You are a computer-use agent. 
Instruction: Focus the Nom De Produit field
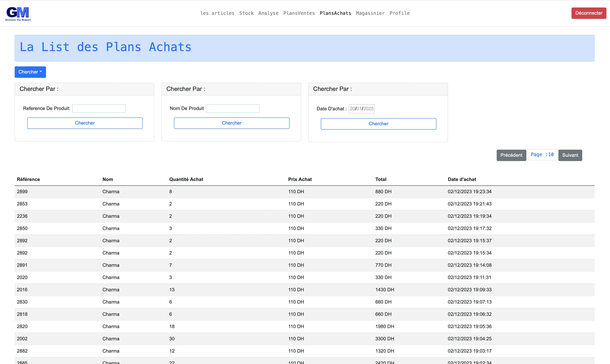pyautogui.click(x=232, y=108)
